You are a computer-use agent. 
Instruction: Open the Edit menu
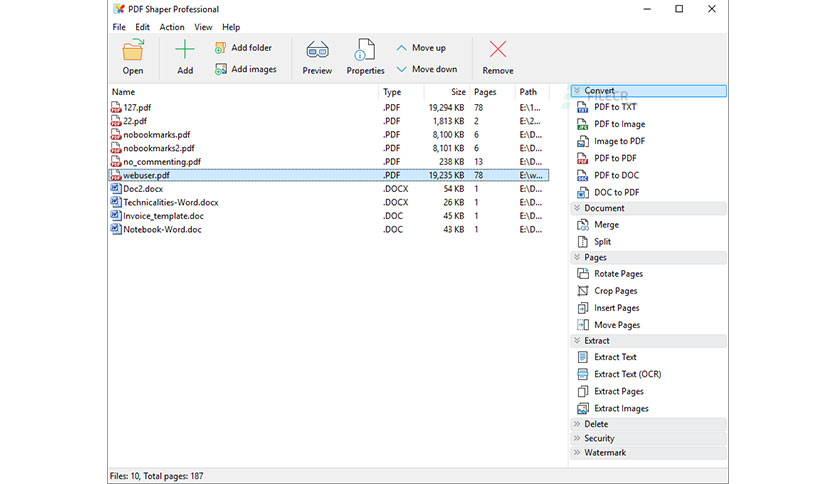click(142, 27)
